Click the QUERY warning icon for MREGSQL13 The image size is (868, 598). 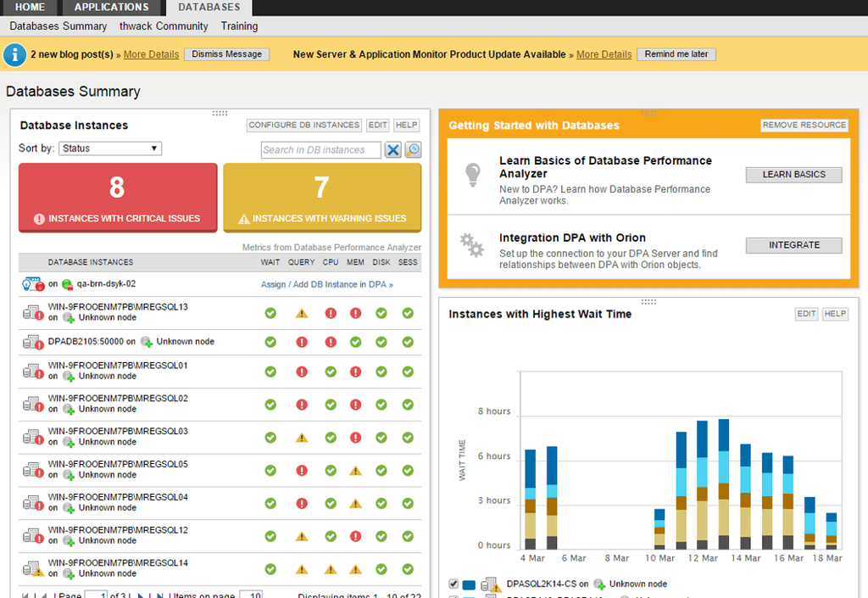[302, 313]
